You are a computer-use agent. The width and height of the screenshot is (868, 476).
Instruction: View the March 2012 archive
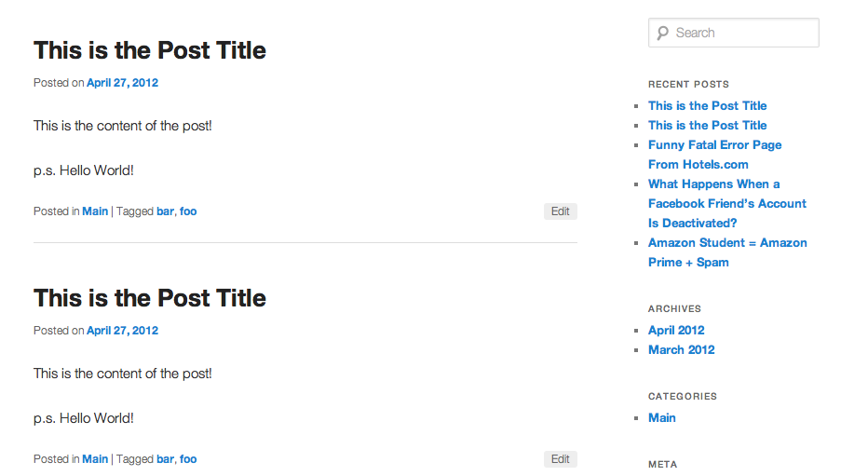(681, 349)
